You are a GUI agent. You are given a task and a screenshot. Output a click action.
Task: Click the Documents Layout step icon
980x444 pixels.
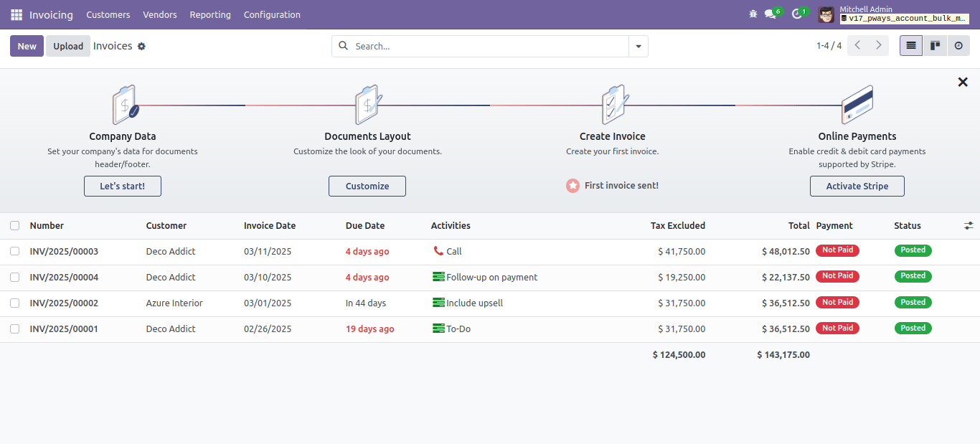368,105
